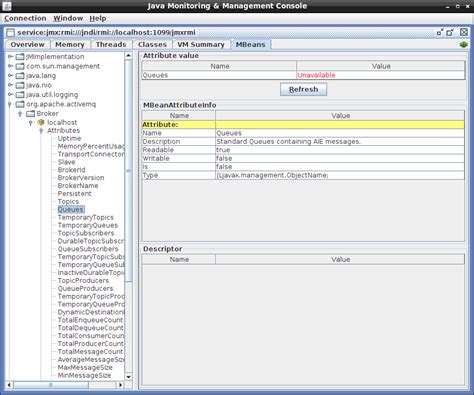The image size is (474, 395).
Task: Click the tree horizontal scrollbar thumb
Action: pyautogui.click(x=51, y=385)
